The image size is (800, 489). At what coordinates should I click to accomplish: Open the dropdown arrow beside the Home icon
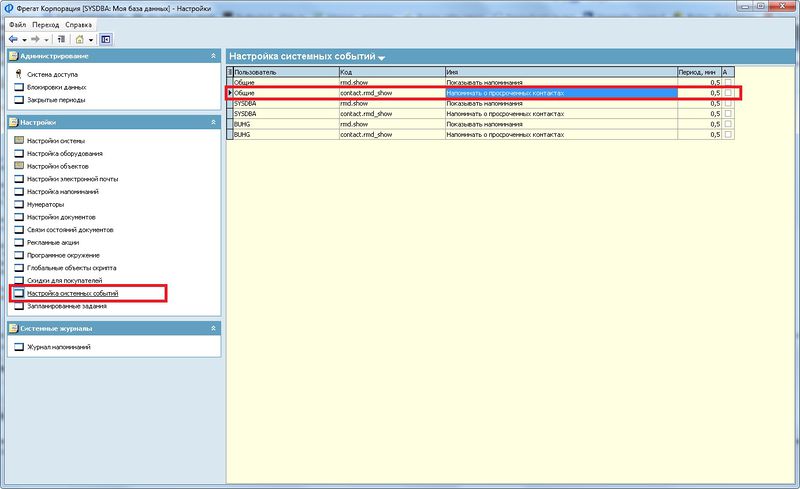(91, 40)
